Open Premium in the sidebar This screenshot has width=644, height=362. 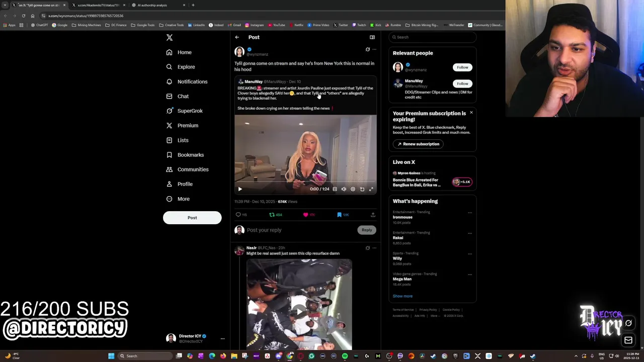[182, 125]
